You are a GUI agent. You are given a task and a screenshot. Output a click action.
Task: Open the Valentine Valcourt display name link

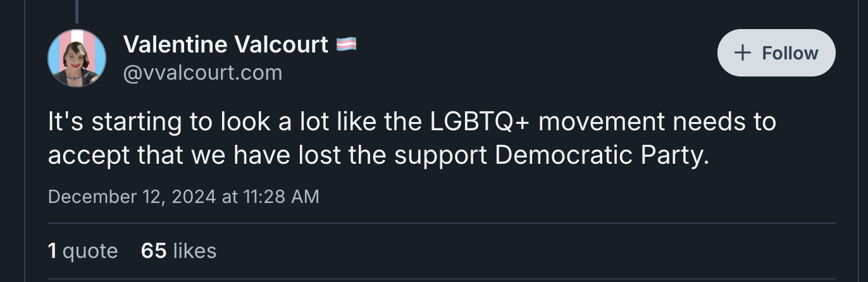click(x=226, y=44)
